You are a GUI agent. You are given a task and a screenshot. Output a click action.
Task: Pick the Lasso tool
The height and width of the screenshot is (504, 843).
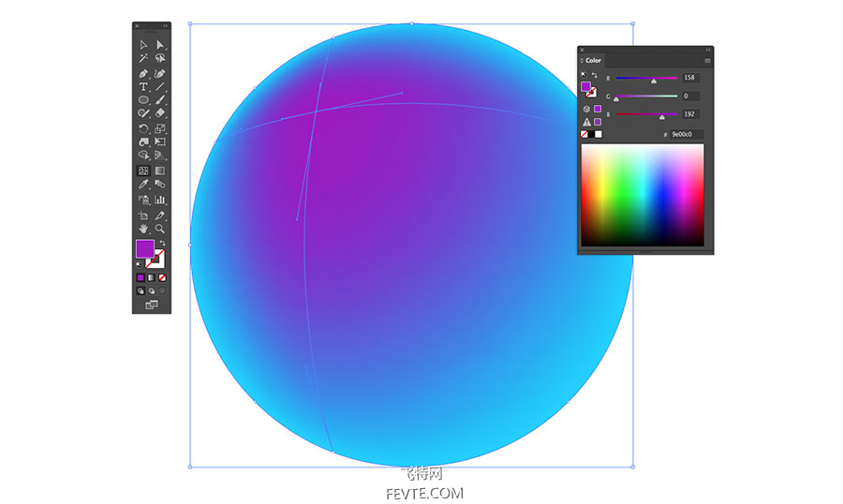159,58
